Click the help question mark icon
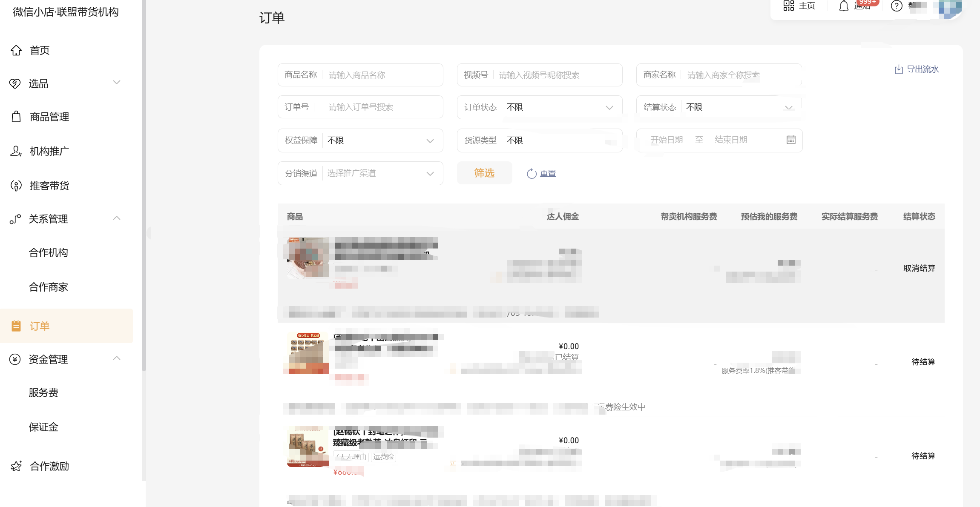Image resolution: width=980 pixels, height=507 pixels. pyautogui.click(x=896, y=6)
